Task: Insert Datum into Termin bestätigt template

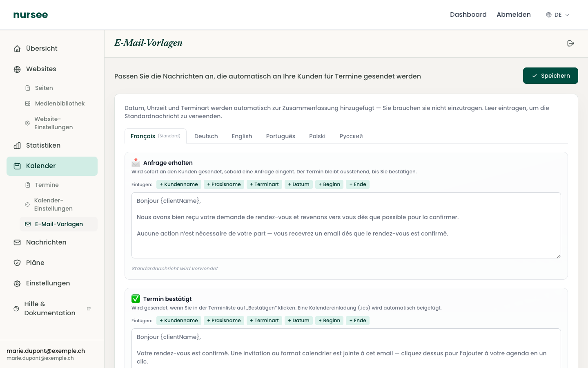Action: 298,321
